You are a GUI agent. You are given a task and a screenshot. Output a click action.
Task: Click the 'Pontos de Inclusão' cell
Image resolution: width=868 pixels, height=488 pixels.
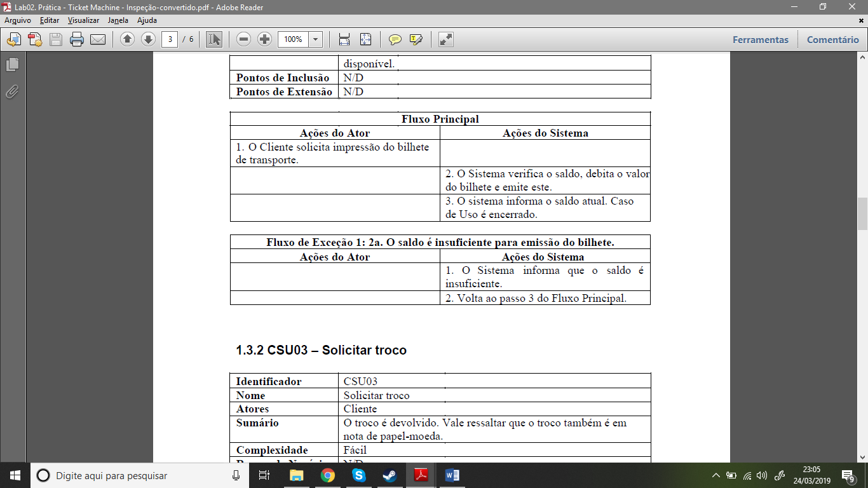(x=283, y=78)
